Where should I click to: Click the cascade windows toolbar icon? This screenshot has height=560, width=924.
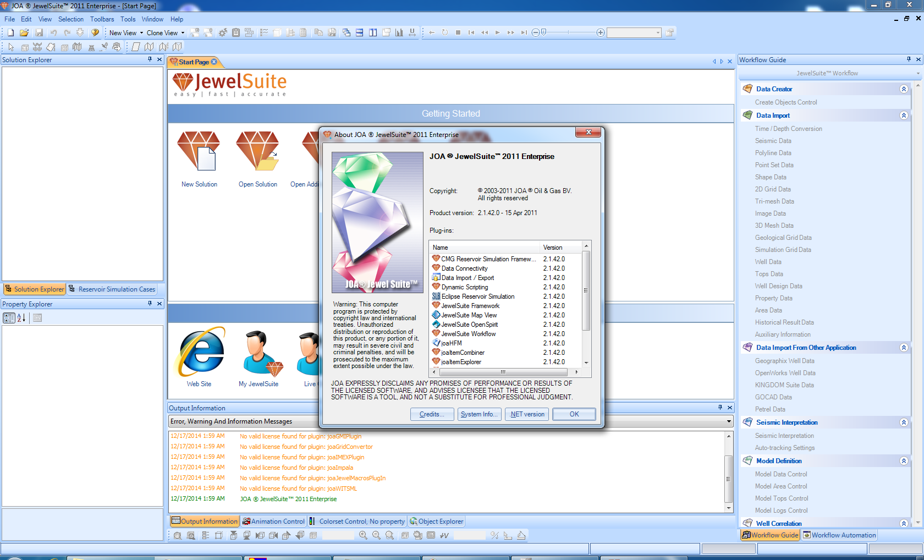pos(346,33)
